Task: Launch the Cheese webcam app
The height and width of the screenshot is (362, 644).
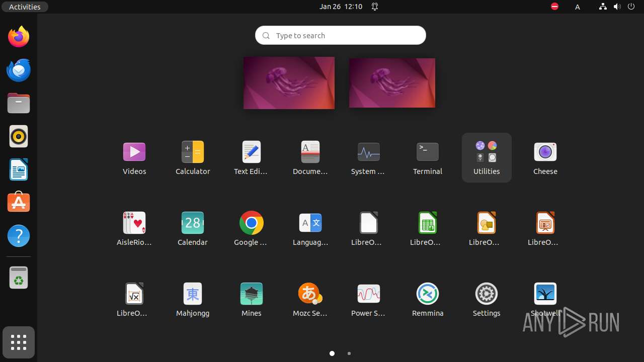Action: point(545,157)
